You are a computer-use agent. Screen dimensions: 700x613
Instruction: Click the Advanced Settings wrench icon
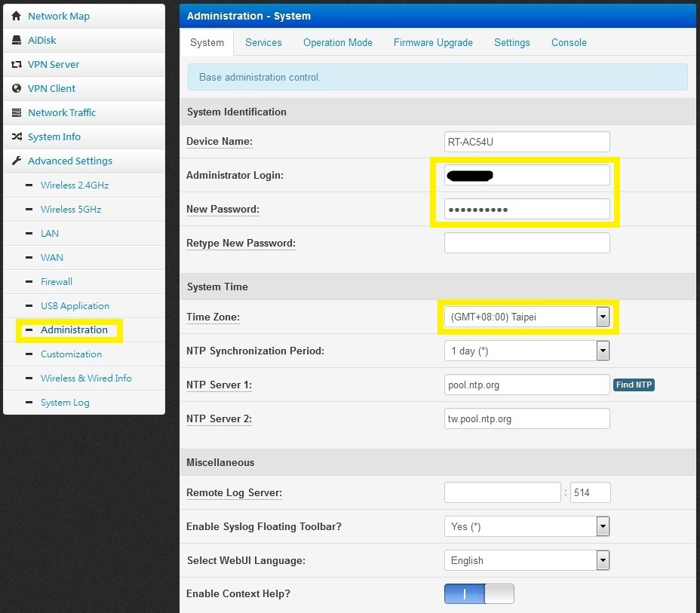pos(17,161)
